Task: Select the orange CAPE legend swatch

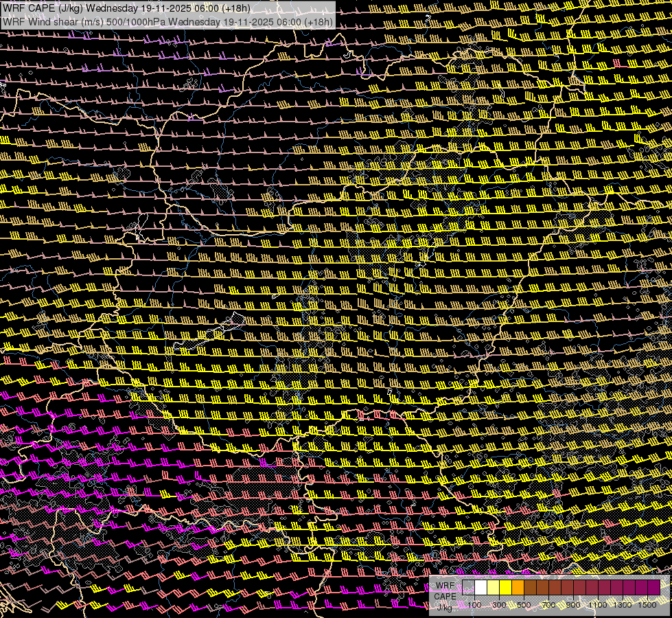Action: (x=518, y=587)
